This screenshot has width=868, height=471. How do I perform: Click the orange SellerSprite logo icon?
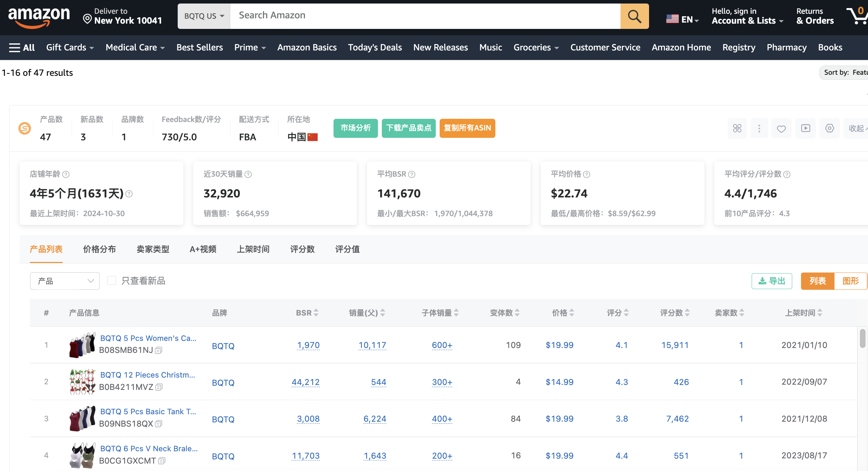[25, 128]
